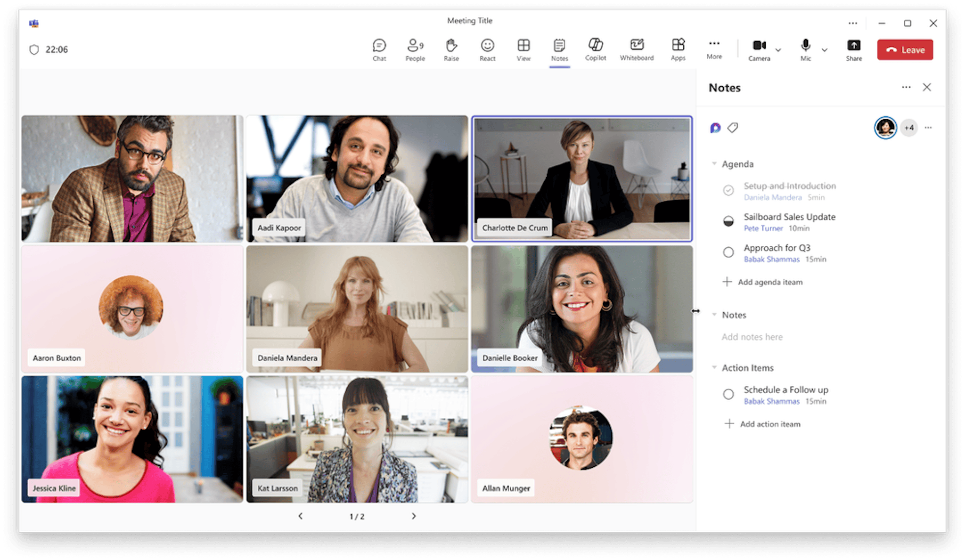Go to next participants page

click(x=414, y=516)
